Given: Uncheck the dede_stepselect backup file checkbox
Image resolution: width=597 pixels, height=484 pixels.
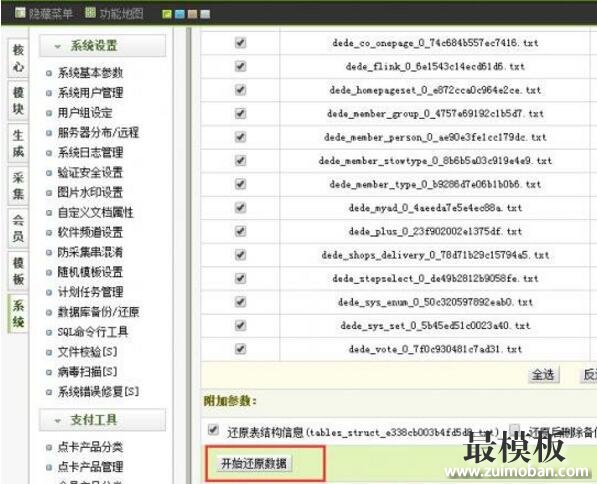Looking at the screenshot, I should [240, 278].
